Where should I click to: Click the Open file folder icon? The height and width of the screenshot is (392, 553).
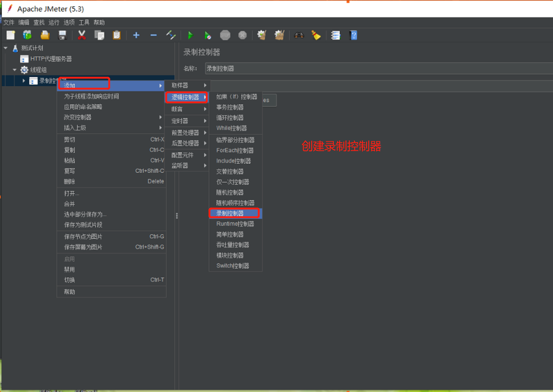(45, 35)
